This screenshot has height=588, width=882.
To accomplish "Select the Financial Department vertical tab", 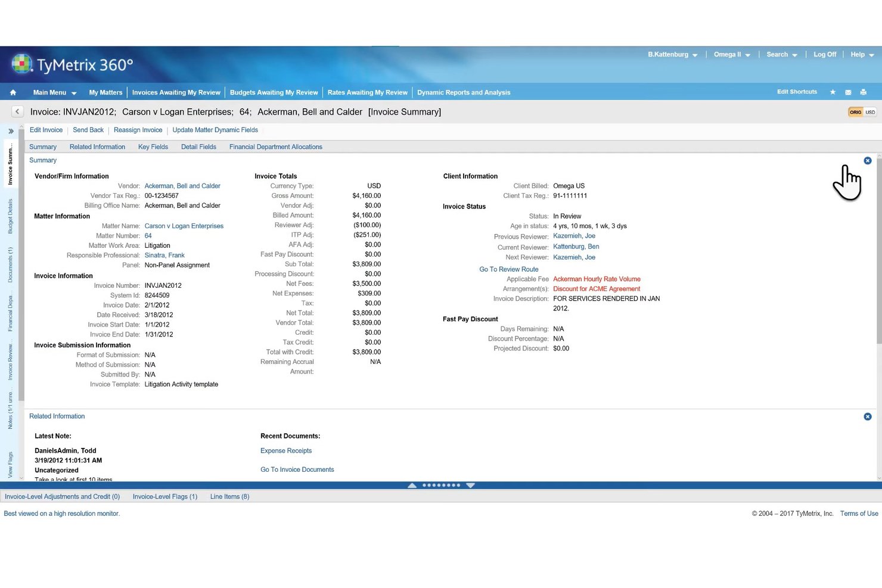I will point(10,312).
